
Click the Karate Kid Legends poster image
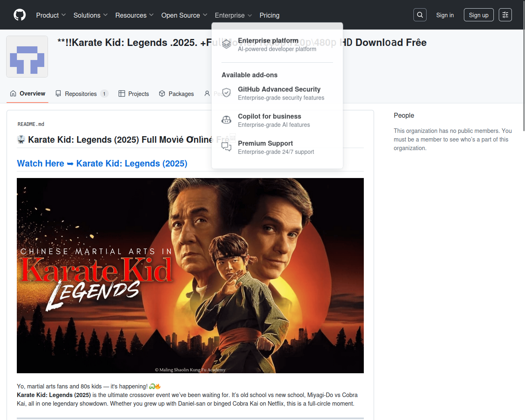point(190,275)
